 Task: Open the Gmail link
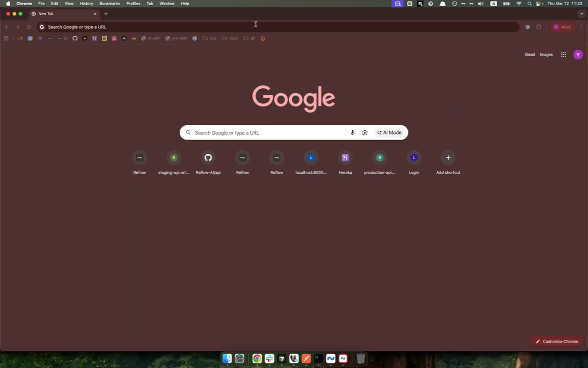click(x=529, y=55)
